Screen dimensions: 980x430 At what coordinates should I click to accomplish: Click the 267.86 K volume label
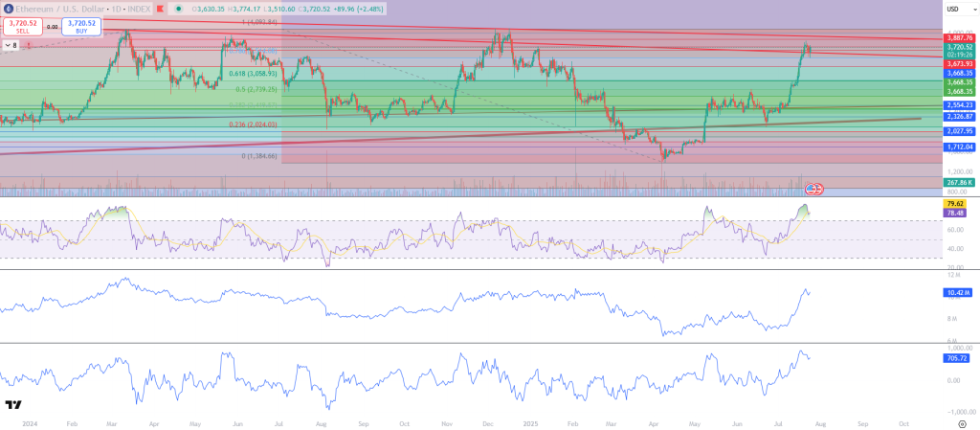pos(960,183)
